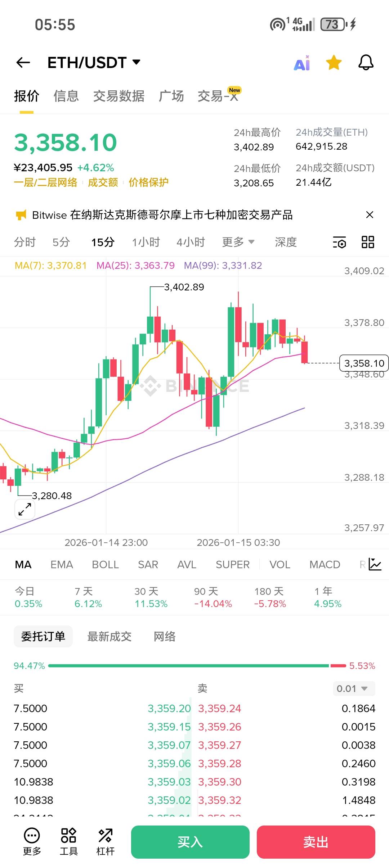Viewport: 389px width, 868px height.
Task: Open chart settings icon
Action: [339, 243]
